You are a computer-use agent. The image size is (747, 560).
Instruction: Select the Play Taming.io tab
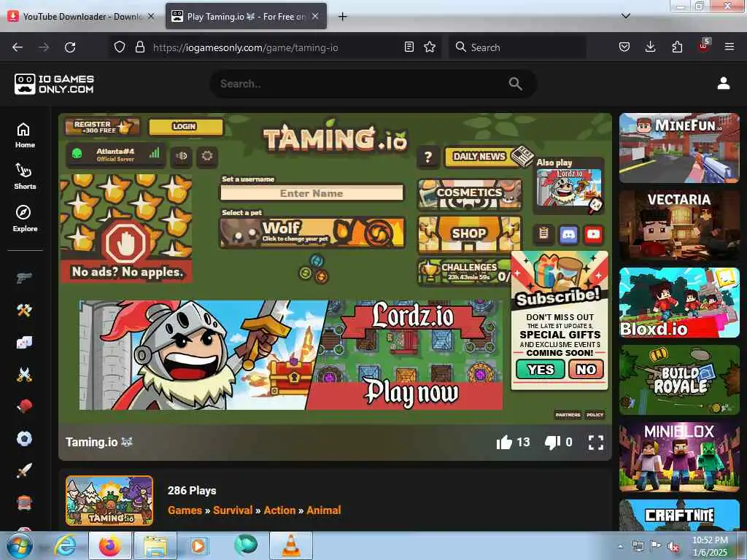246,17
